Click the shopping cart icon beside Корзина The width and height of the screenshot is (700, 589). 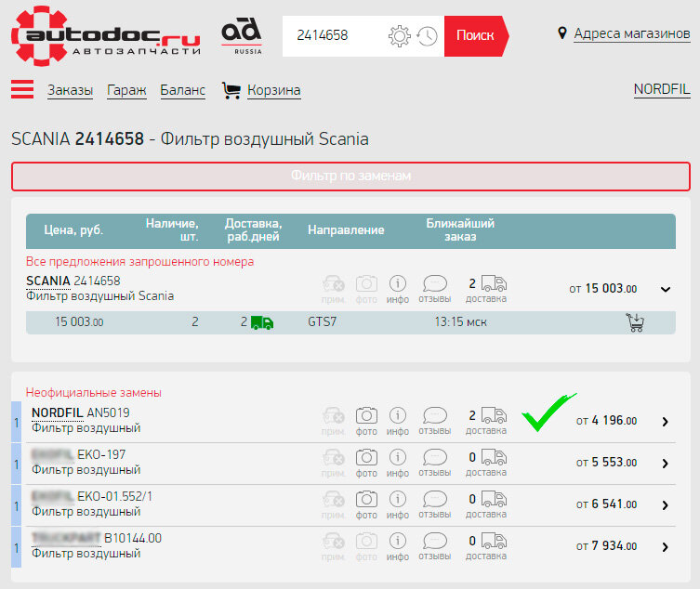(231, 90)
